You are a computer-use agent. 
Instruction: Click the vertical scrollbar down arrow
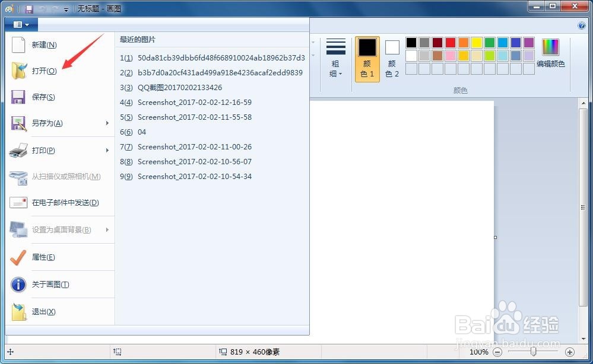tap(583, 339)
